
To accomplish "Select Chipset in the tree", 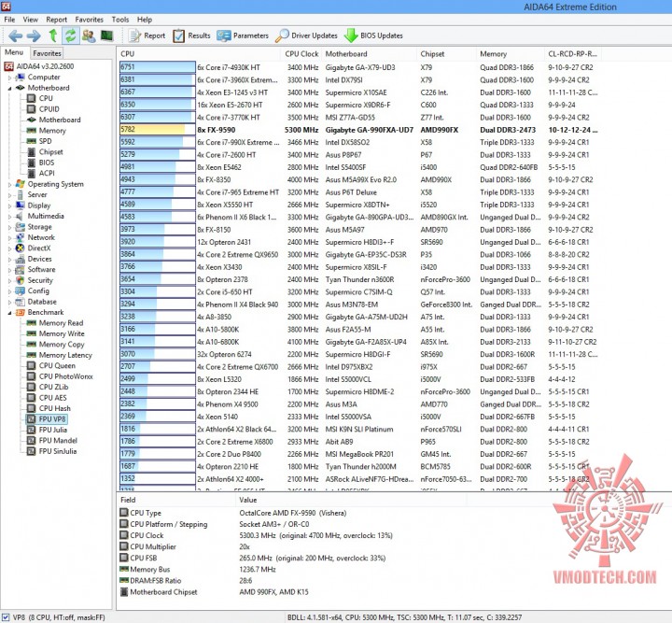I will 50,152.
